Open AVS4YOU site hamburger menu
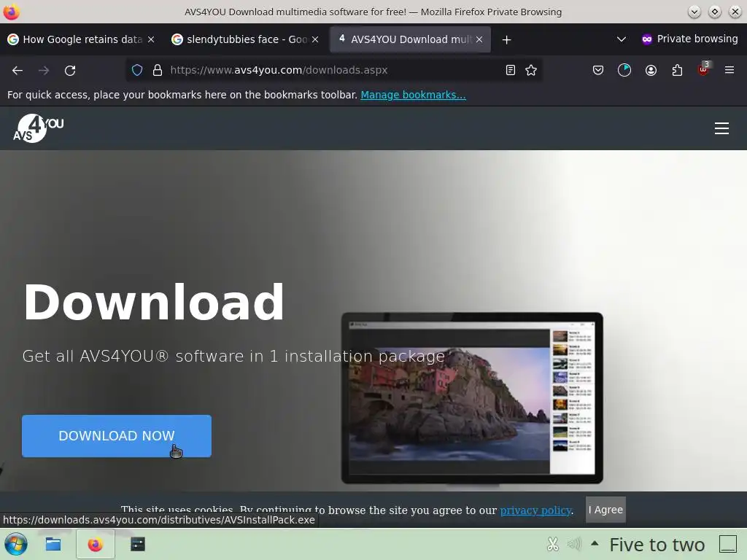The image size is (747, 560). (x=721, y=128)
